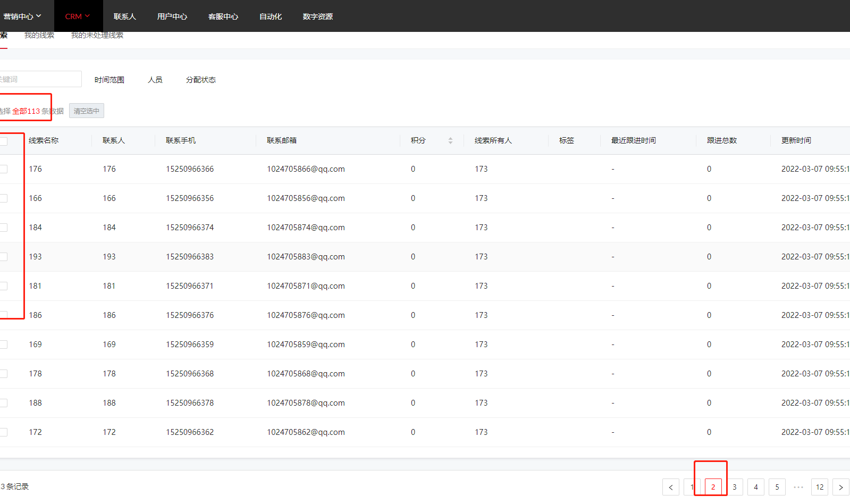The height and width of the screenshot is (504, 850).
Task: Click email 1024705871@qq.com
Action: click(306, 286)
